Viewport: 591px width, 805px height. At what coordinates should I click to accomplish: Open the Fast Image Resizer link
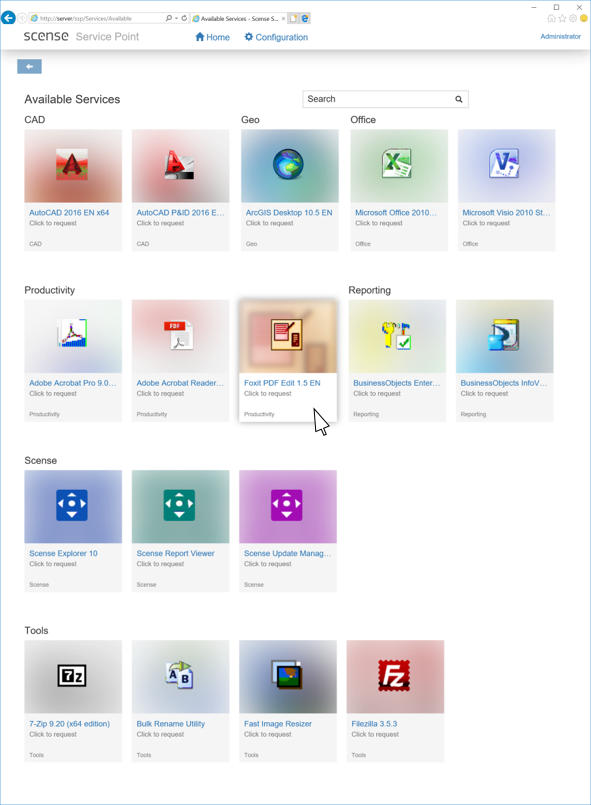coord(278,724)
